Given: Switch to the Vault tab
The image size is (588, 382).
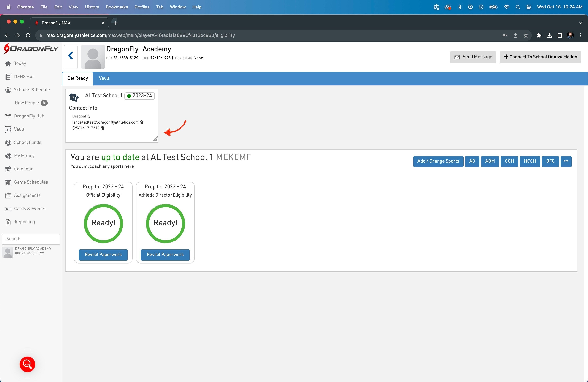Looking at the screenshot, I should (x=104, y=78).
